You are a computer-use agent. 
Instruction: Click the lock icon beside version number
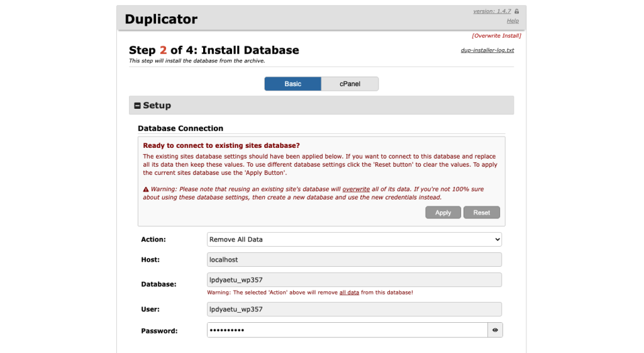coord(517,11)
